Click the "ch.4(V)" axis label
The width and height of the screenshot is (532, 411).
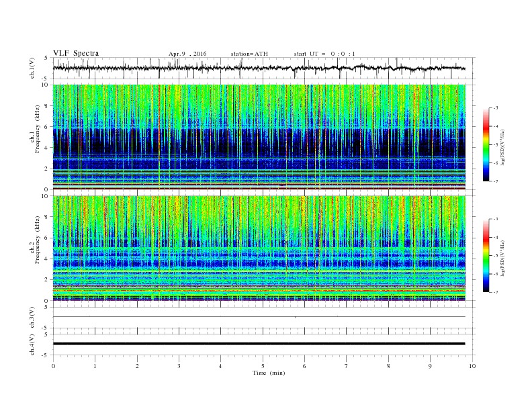coord(32,345)
